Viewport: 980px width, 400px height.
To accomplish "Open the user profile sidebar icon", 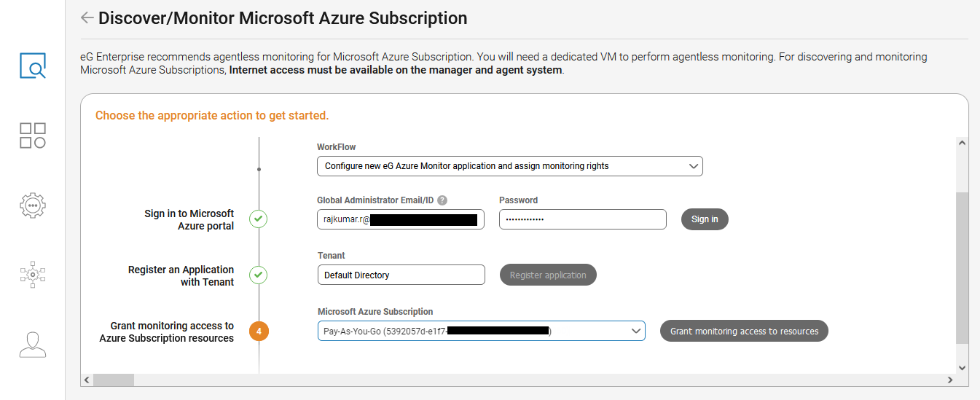I will [33, 345].
